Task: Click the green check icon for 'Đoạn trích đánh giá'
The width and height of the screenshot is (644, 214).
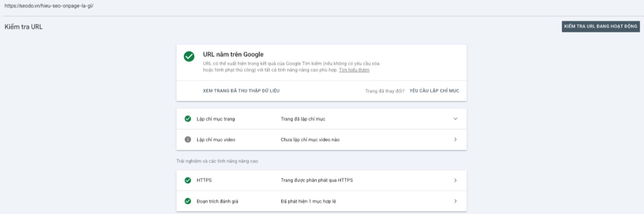Action: [x=188, y=201]
